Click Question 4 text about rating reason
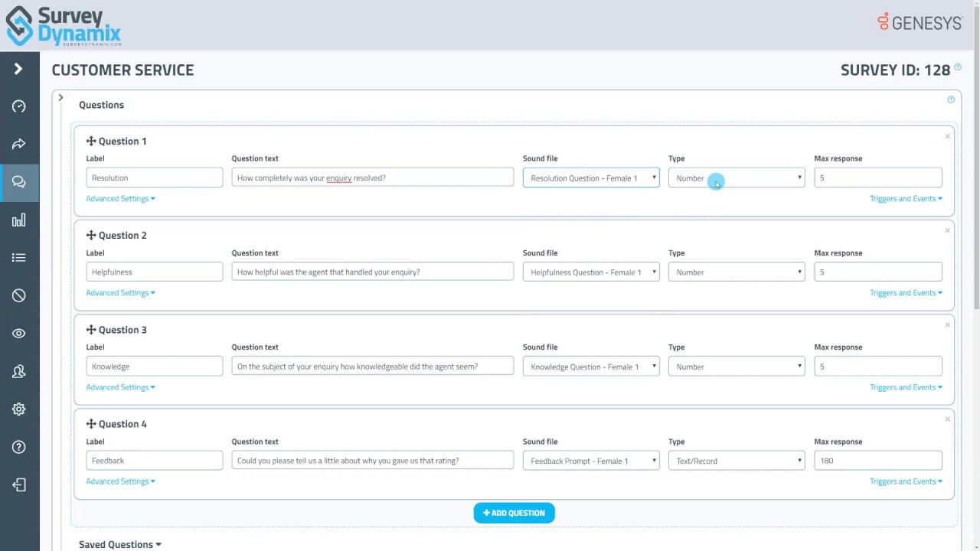 373,461
